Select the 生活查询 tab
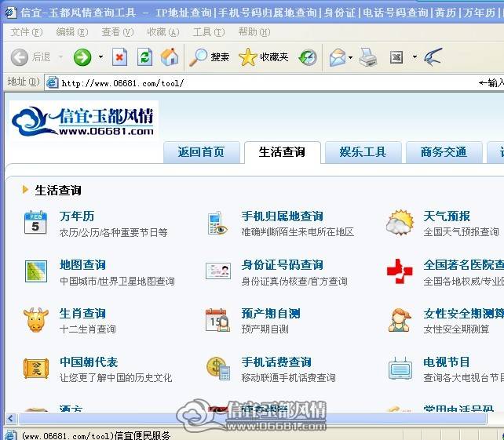This screenshot has width=504, height=440. tap(283, 152)
